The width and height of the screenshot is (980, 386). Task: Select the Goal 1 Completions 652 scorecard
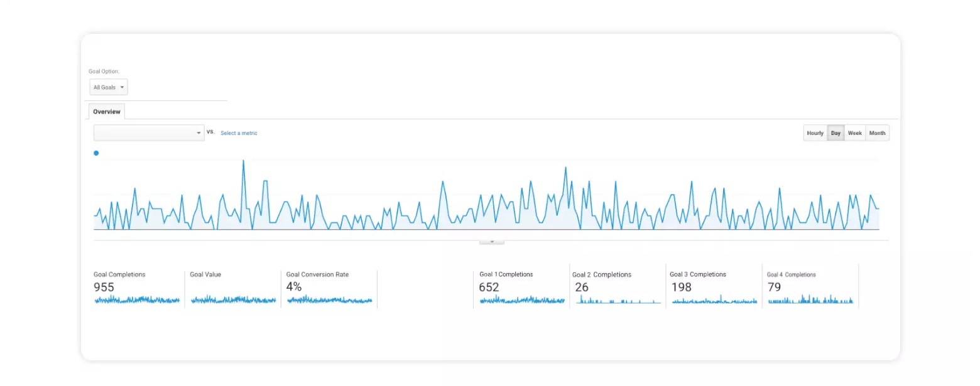coord(521,289)
